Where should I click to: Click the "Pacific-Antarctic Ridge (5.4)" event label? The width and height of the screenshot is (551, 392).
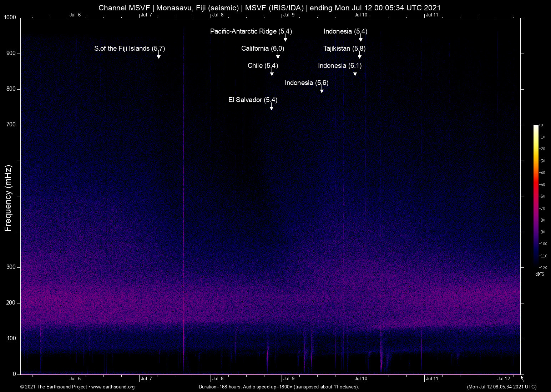click(x=251, y=31)
